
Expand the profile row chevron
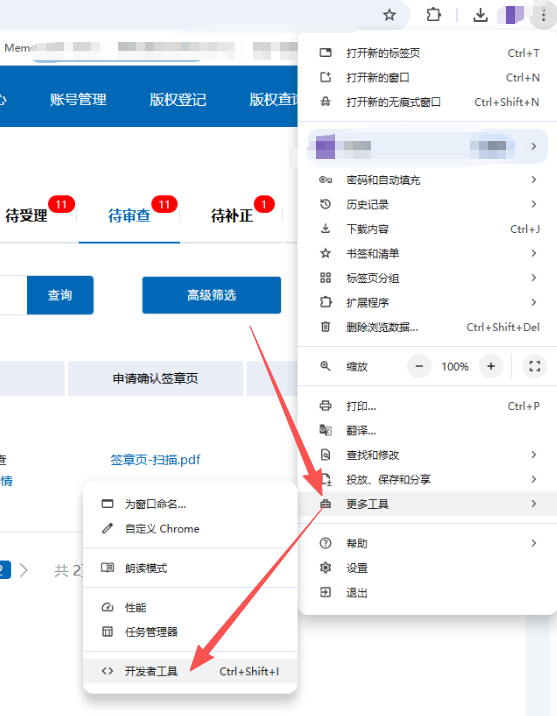(534, 146)
